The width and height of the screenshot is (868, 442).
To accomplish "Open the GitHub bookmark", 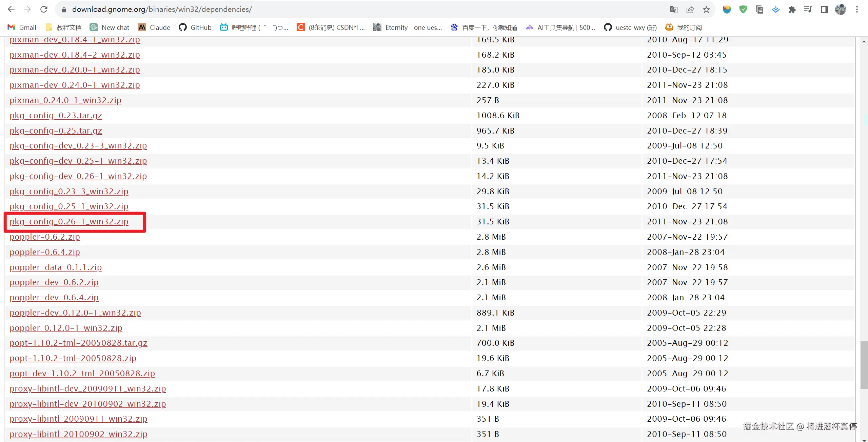I will [x=195, y=27].
